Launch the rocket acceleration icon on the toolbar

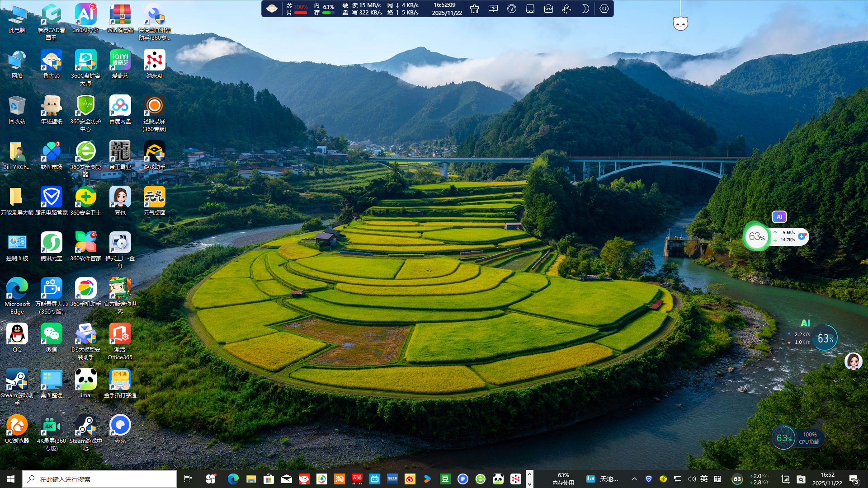(567, 9)
